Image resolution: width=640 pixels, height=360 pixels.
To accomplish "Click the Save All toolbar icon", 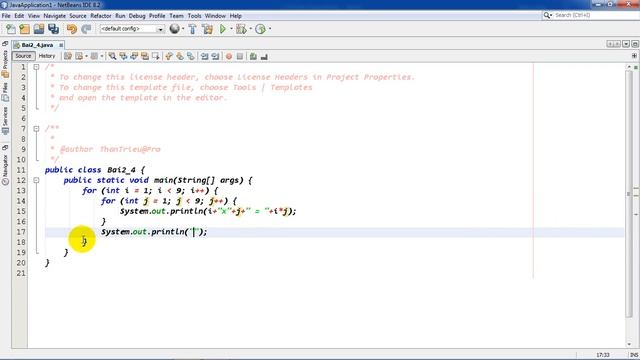I will point(53,29).
